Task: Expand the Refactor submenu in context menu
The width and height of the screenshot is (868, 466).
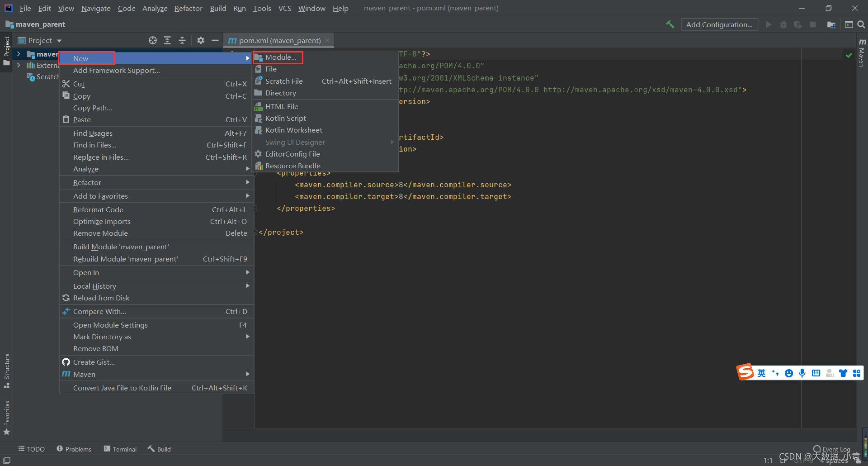Action: (x=156, y=182)
